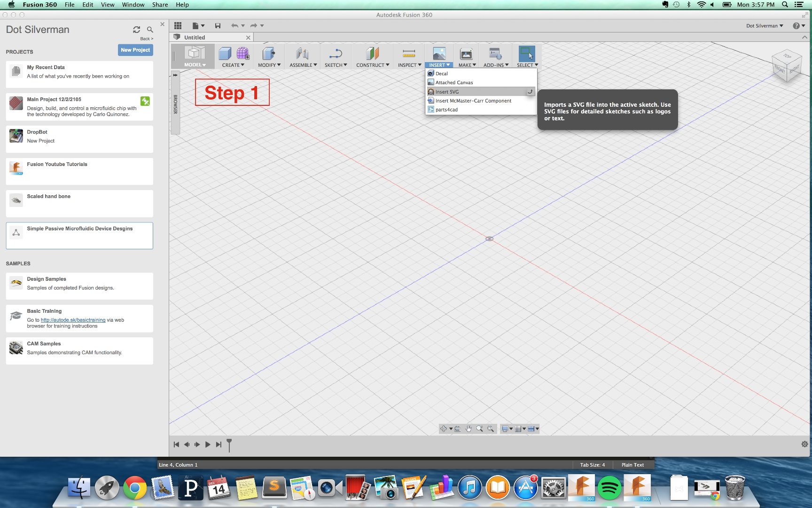Select the Create Box tool icon
Image resolution: width=812 pixels, height=508 pixels.
point(225,54)
